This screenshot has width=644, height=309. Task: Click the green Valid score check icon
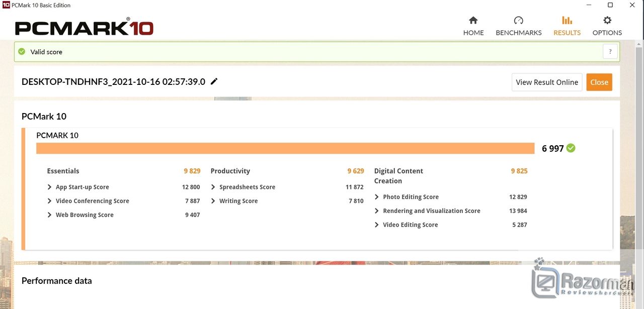point(21,51)
